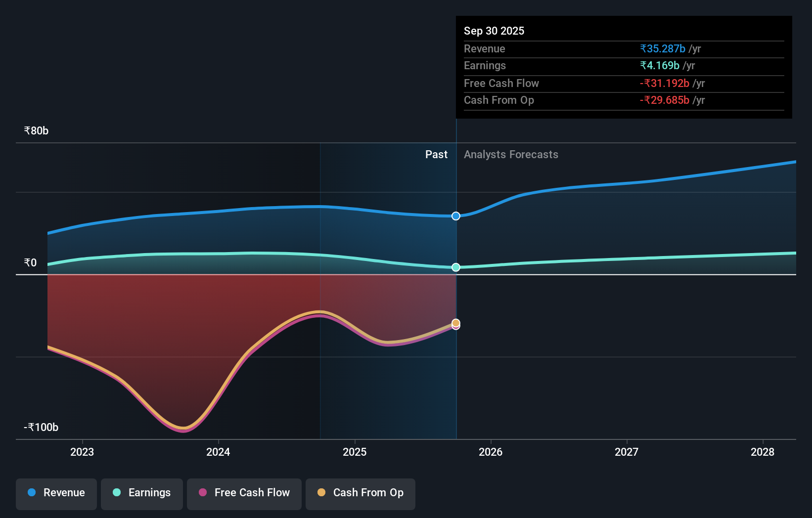Click the Revenue value ₹35.287b in tooltip
Screen dimensions: 812x518
663,48
